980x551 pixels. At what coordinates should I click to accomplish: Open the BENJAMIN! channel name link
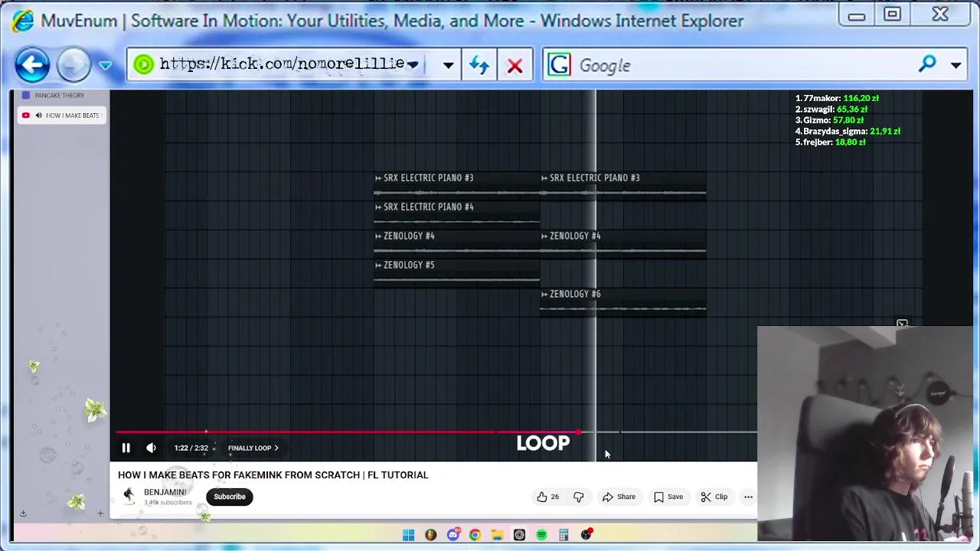165,492
